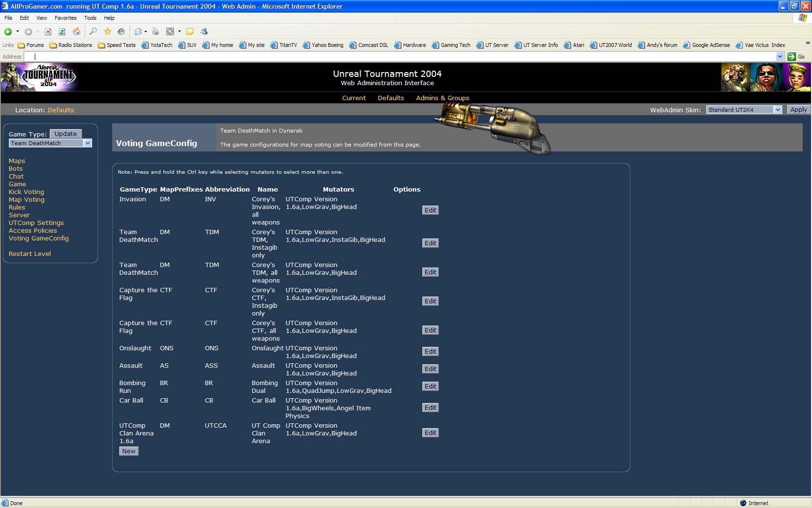This screenshot has width=812, height=508.
Task: Click Apply next to WebAdmin Skin
Action: point(798,110)
